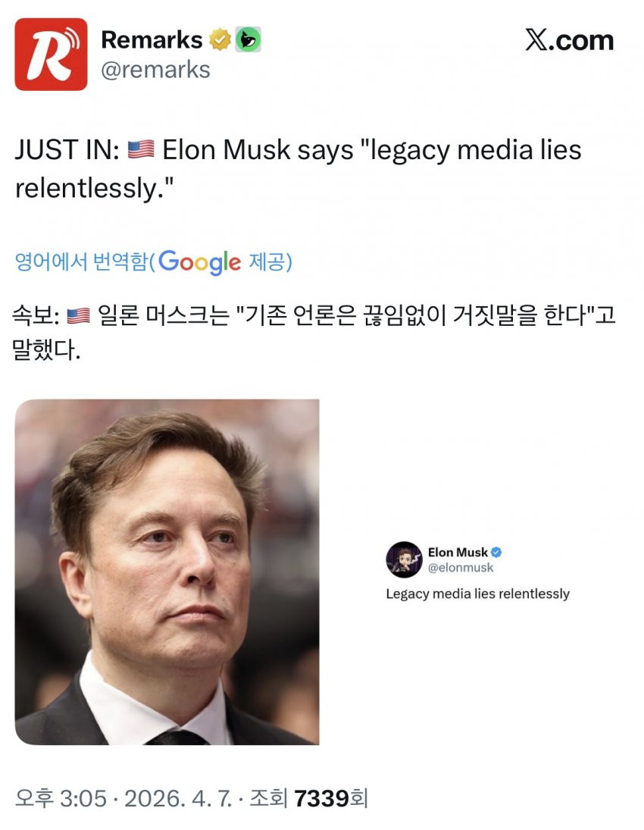Click the green affiliate badge next to Remarks

tap(248, 39)
